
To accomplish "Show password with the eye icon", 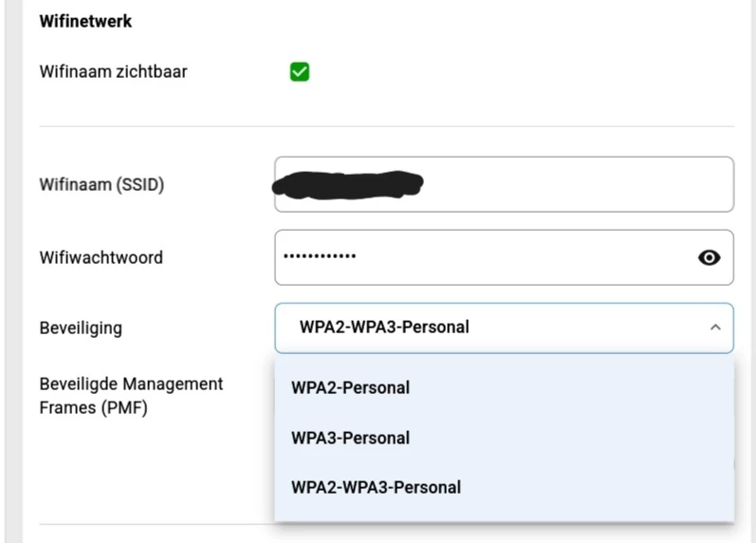I will tap(709, 257).
